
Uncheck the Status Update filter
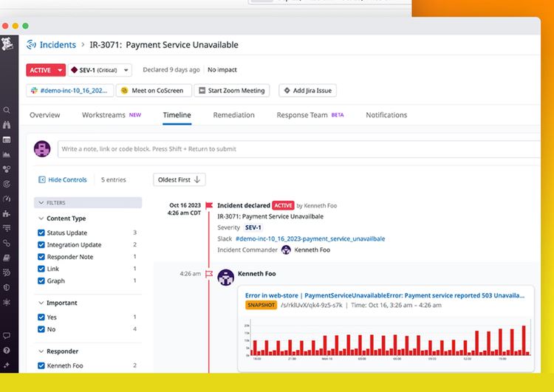coord(41,233)
